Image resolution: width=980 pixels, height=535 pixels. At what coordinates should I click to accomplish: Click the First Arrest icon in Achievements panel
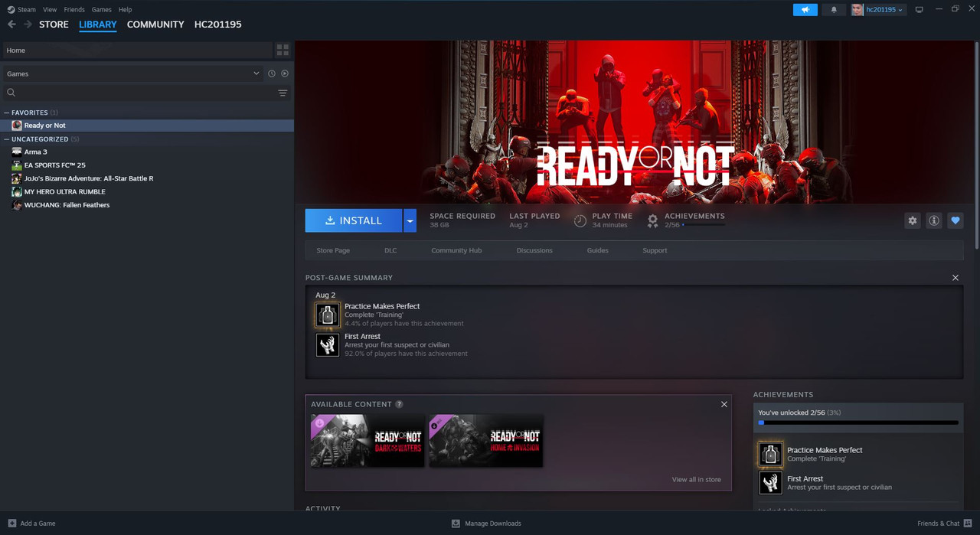[770, 482]
